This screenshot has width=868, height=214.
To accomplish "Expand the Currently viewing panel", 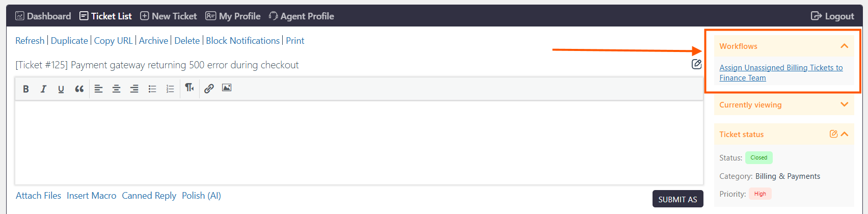I will 845,104.
